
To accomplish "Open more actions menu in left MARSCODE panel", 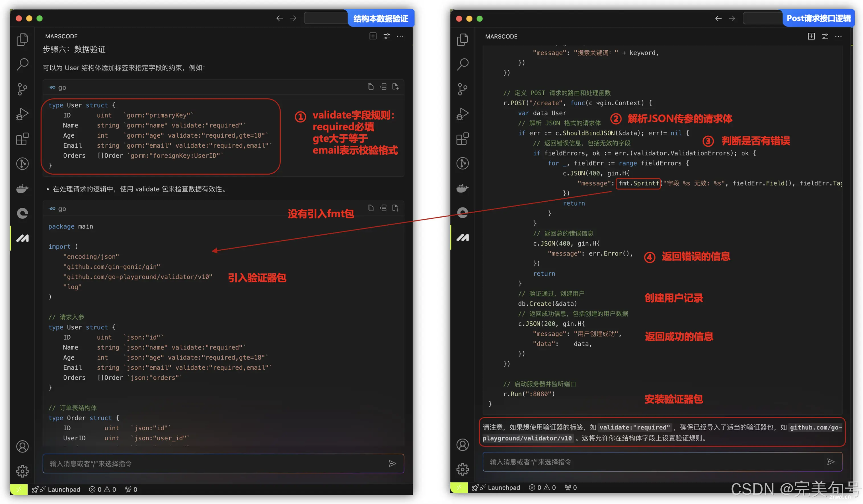I will (400, 36).
